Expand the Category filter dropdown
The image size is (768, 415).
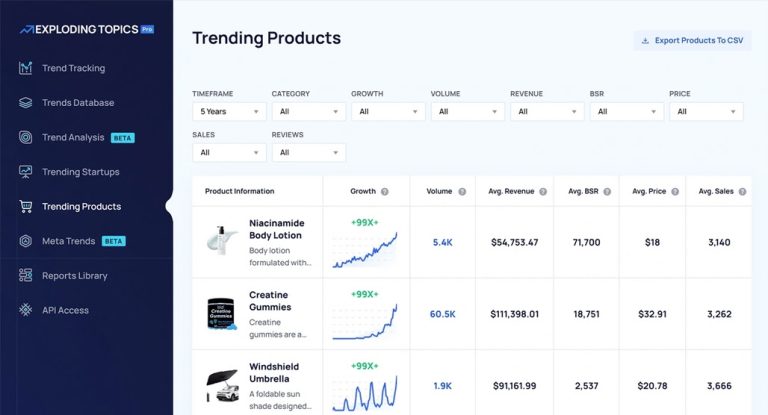(308, 112)
